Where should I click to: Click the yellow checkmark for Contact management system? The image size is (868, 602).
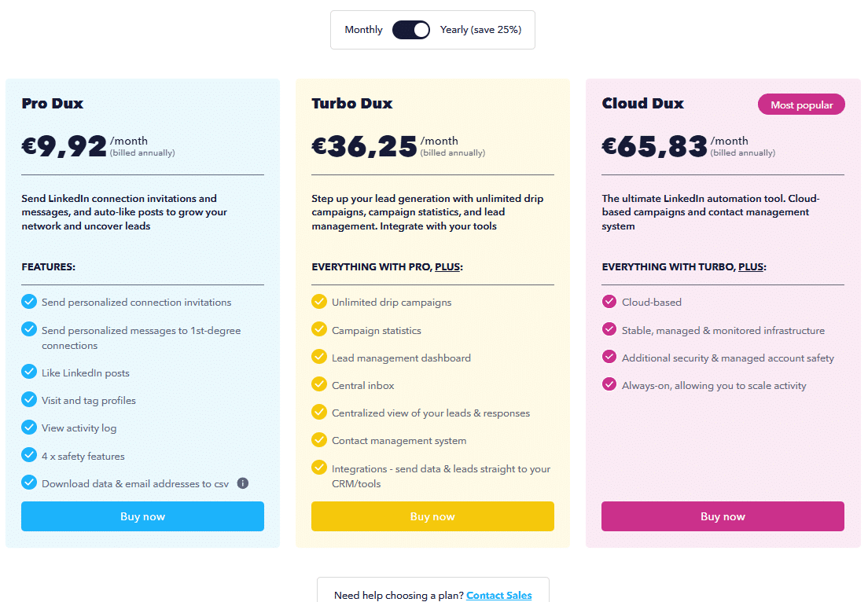coord(319,440)
